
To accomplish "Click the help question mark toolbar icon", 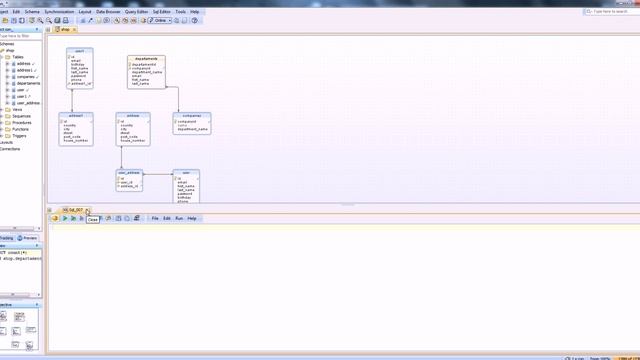I will (x=195, y=20).
